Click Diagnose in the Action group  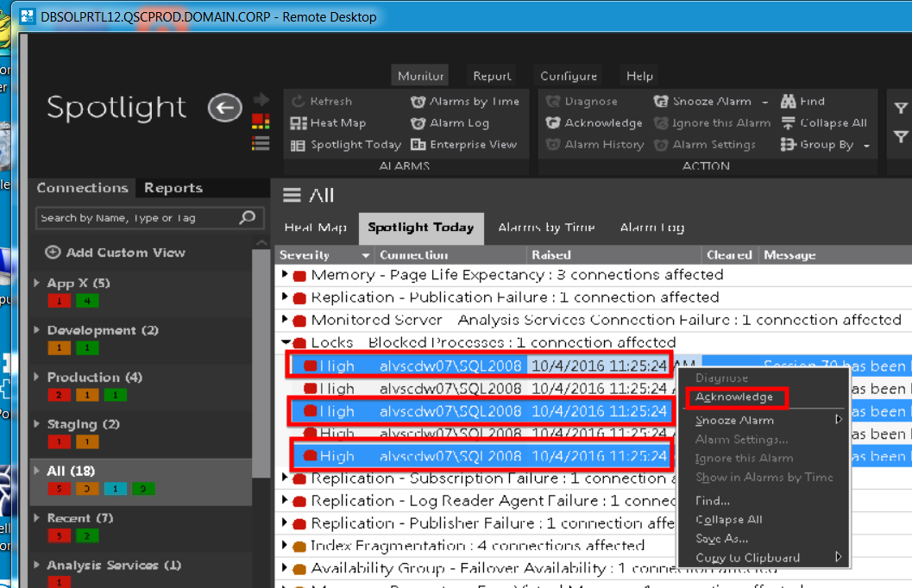(582, 102)
